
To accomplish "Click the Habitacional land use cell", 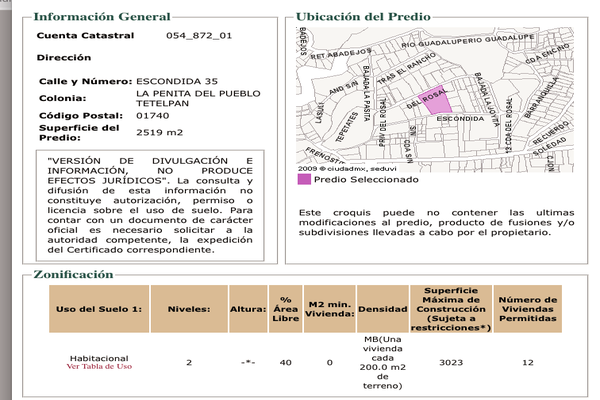I will click(99, 358).
